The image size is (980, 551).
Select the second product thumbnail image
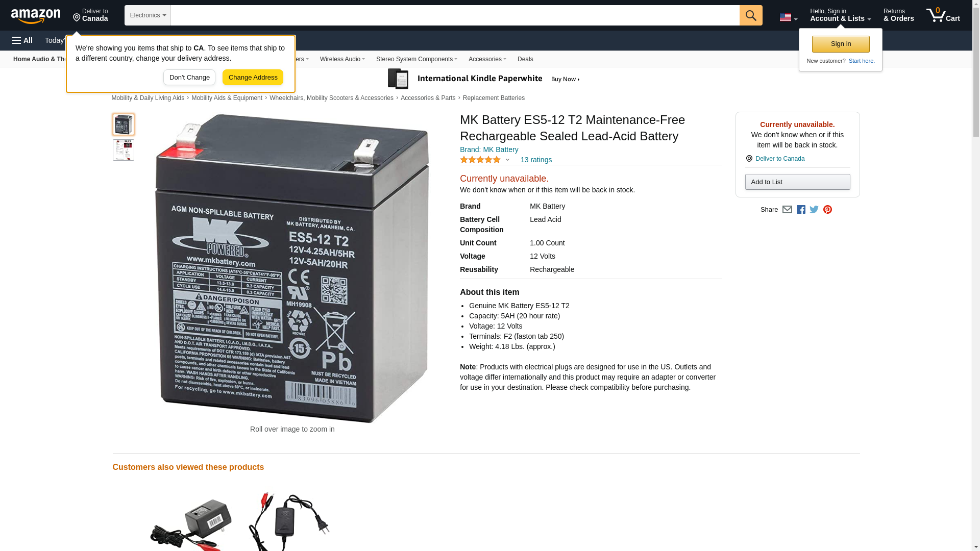click(124, 150)
